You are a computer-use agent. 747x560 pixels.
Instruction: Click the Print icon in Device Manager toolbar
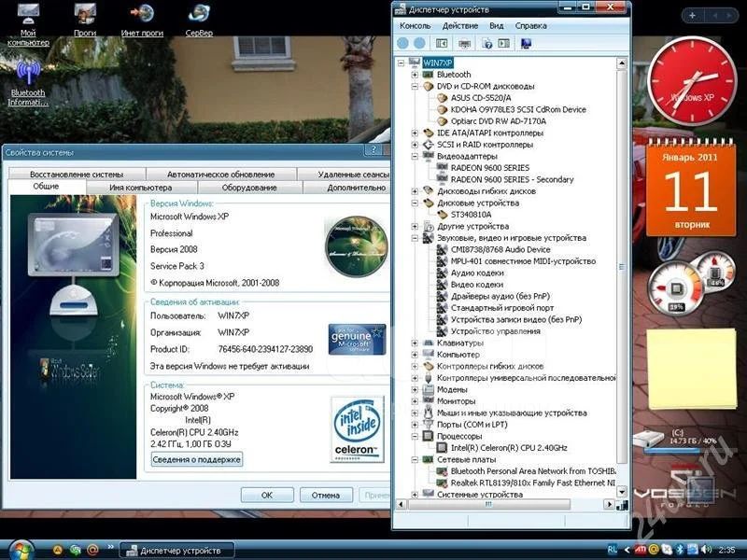(464, 44)
